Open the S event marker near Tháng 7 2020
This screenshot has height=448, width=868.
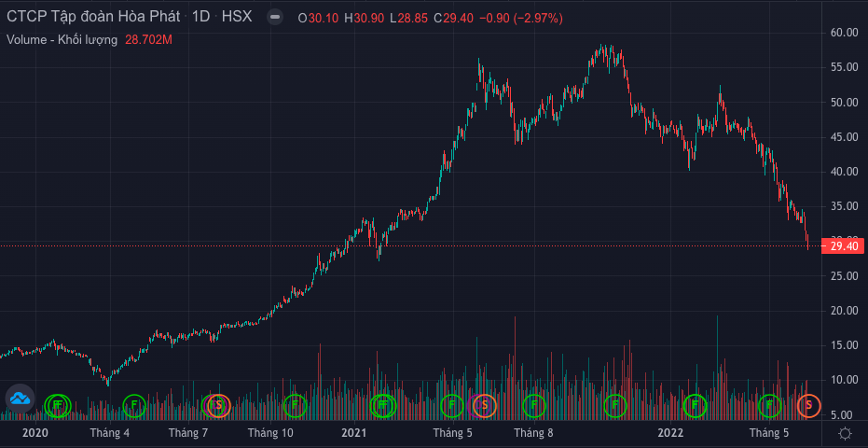click(x=218, y=405)
